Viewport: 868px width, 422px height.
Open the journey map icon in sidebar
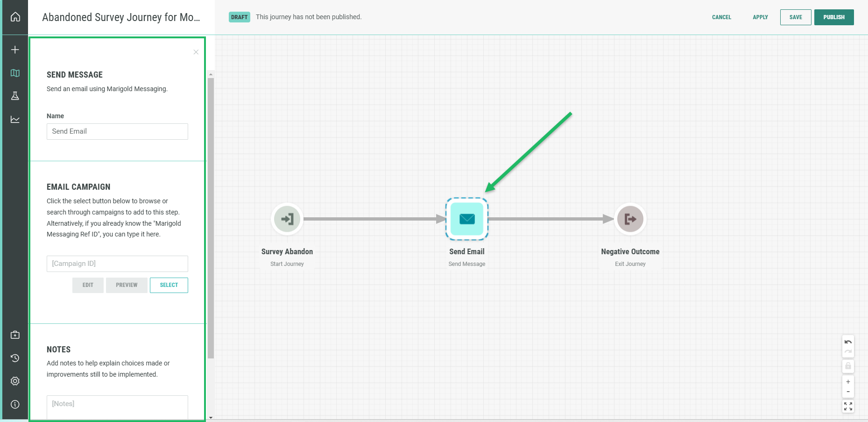click(x=15, y=73)
